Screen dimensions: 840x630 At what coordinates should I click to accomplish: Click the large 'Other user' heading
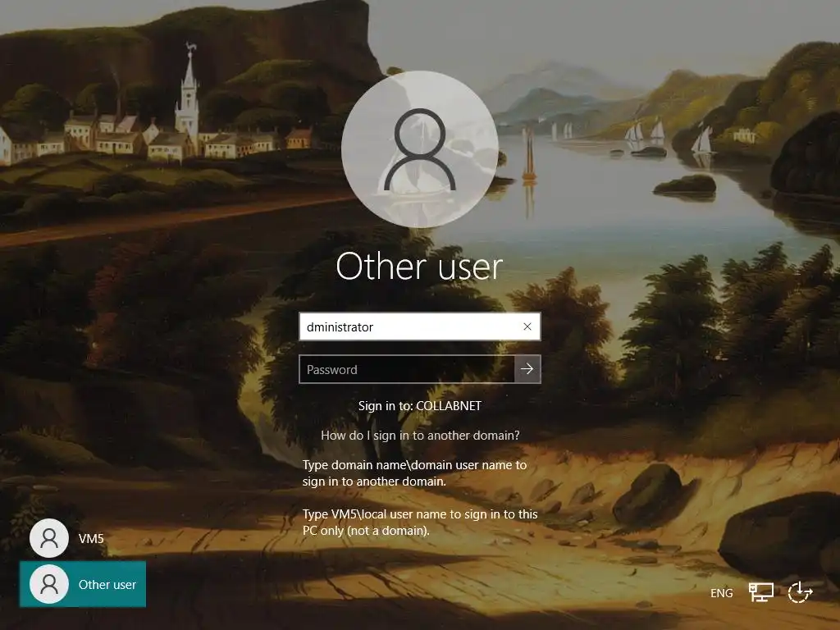point(419,267)
